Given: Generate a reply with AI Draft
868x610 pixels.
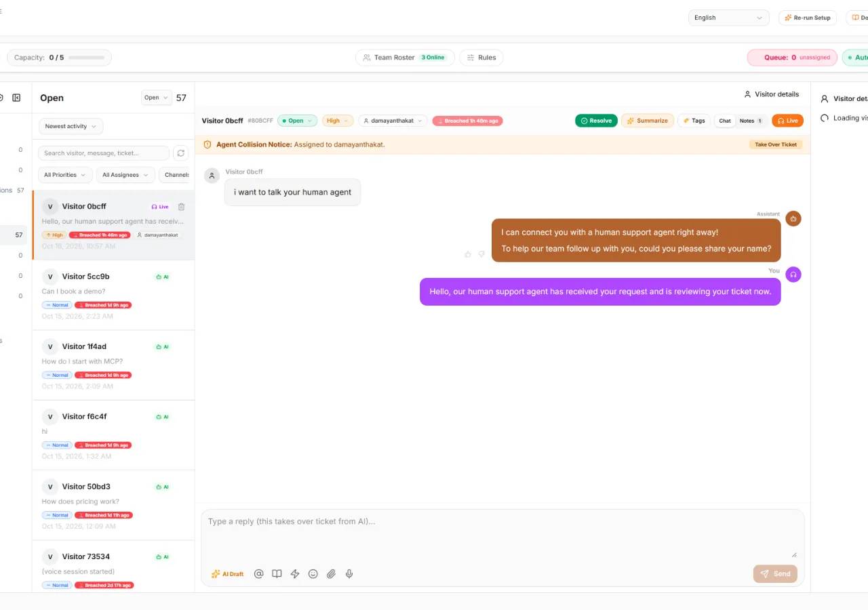Looking at the screenshot, I should point(228,574).
